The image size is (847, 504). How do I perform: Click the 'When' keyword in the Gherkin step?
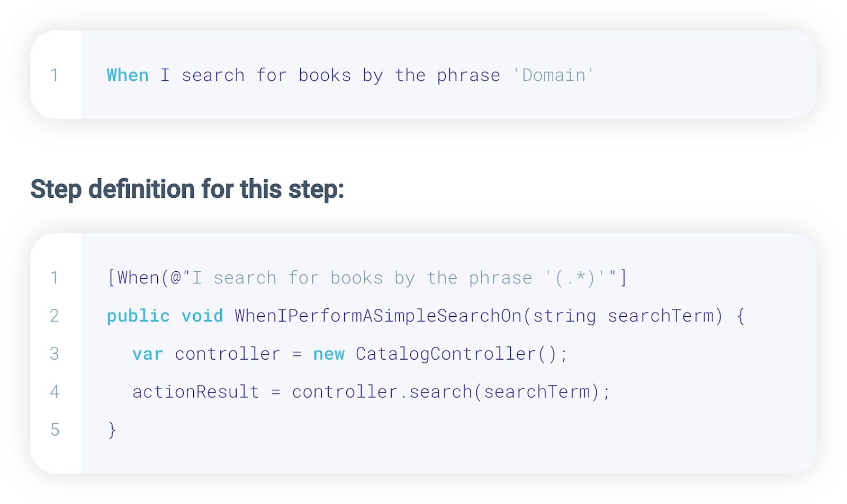(128, 75)
